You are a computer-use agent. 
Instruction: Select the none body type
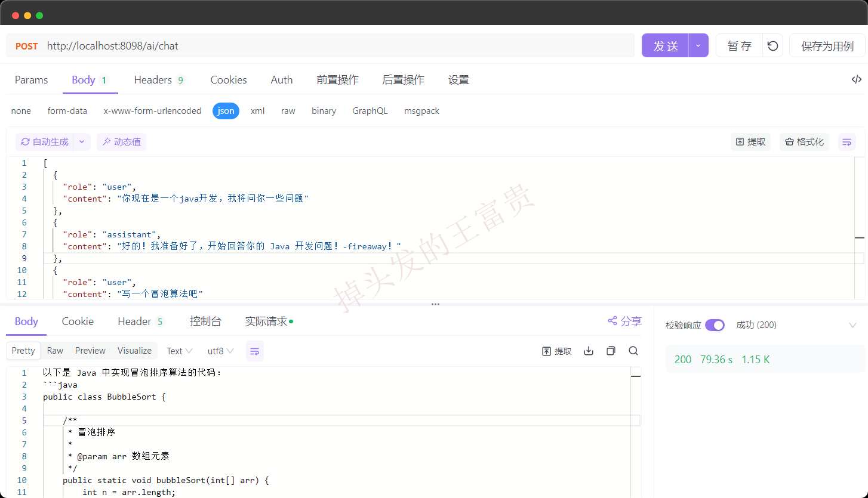tap(21, 111)
